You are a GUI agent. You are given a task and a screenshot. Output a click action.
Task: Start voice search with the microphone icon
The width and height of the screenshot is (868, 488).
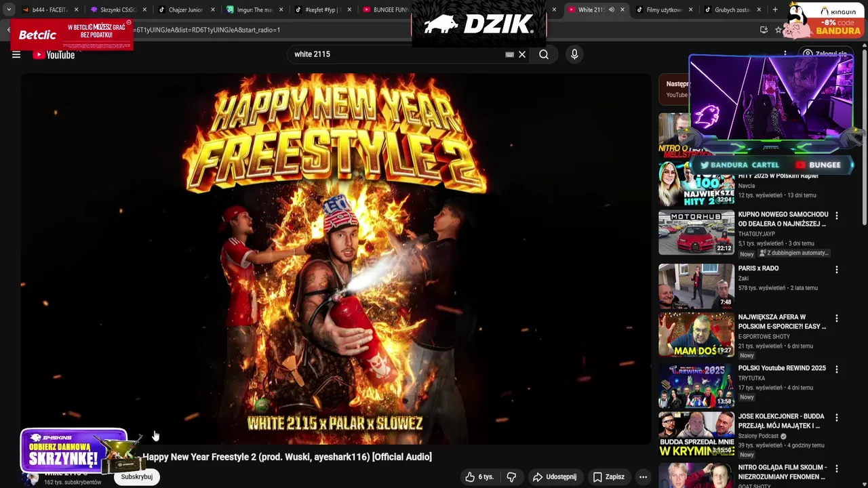pos(574,54)
